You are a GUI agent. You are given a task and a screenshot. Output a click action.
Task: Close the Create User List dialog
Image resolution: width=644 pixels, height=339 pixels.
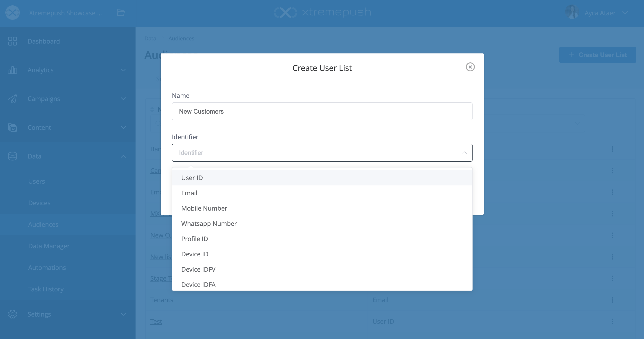[x=470, y=67]
